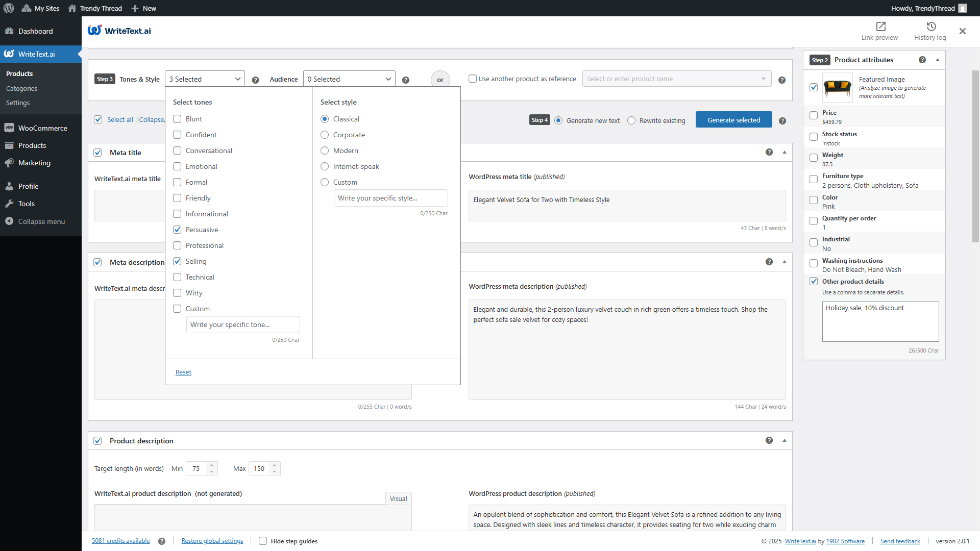980x551 pixels.
Task: Check the Blunt tone
Action: pos(177,119)
